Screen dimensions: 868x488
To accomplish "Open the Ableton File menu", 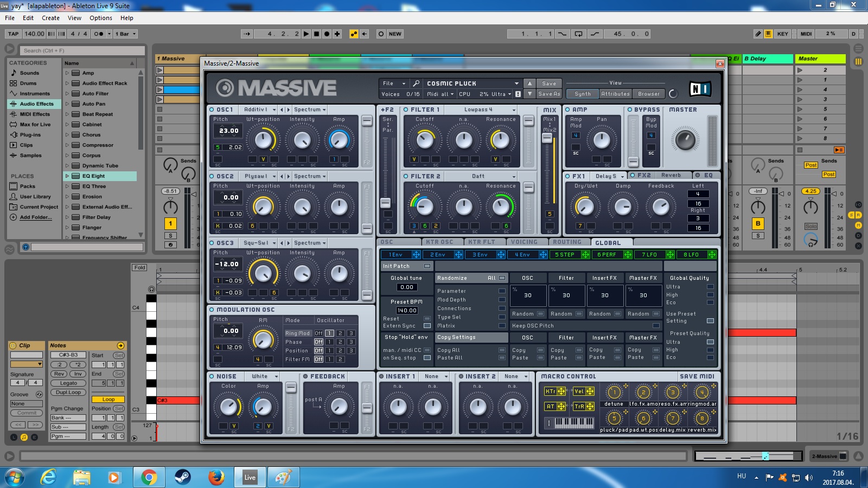I will click(x=10, y=18).
